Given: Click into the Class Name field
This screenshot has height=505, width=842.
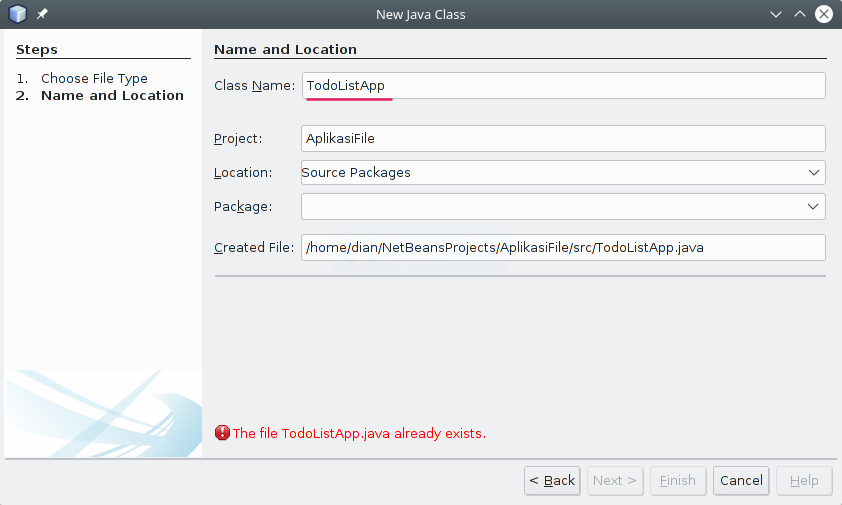Looking at the screenshot, I should [563, 85].
